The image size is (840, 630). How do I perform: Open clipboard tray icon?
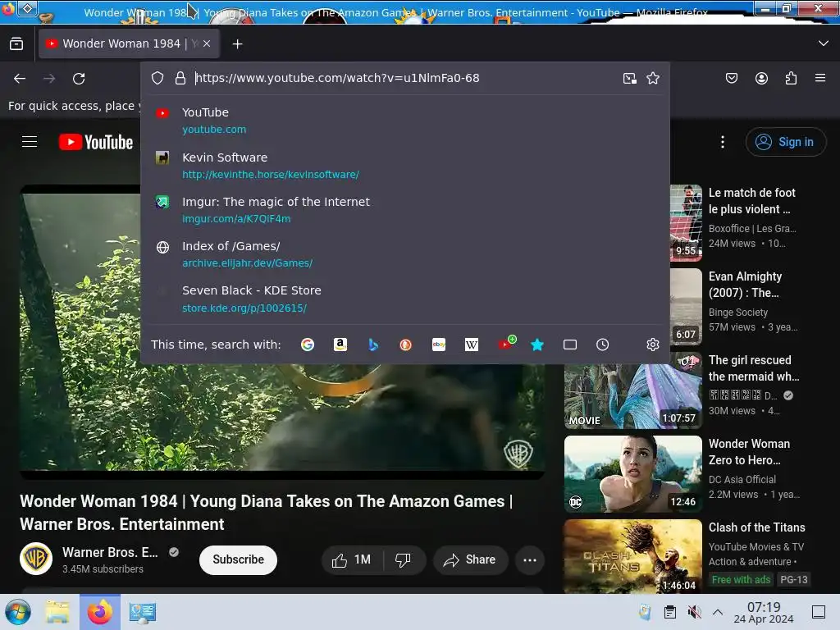coord(669,612)
